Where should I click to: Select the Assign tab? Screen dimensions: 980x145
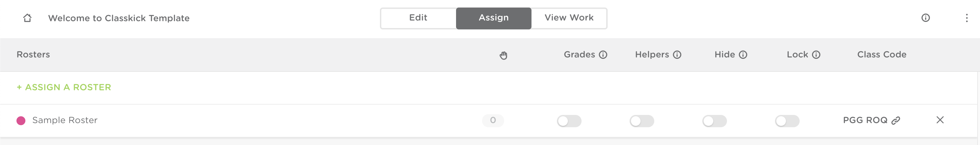493,18
